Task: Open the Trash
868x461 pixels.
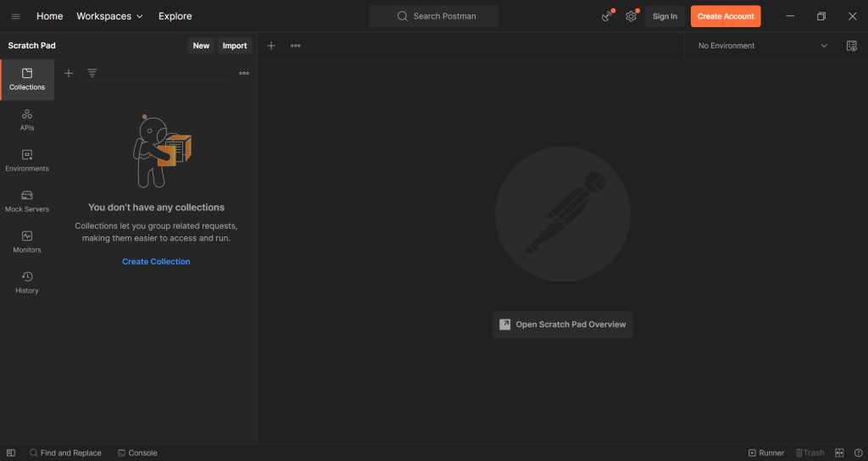Action: [x=810, y=453]
